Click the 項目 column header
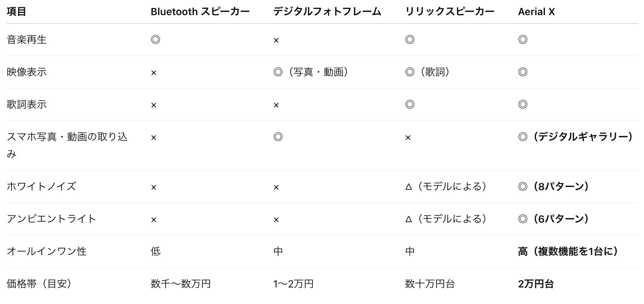The height and width of the screenshot is (304, 644). [x=16, y=12]
